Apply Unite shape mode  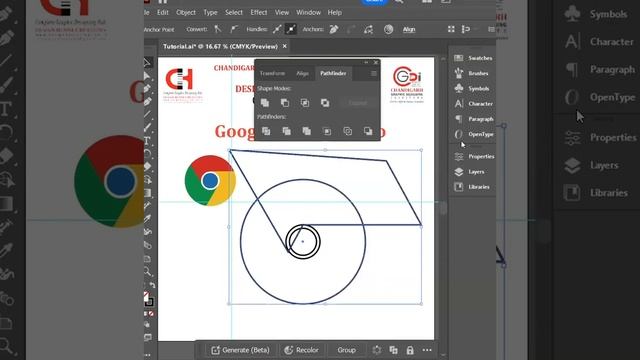click(265, 103)
